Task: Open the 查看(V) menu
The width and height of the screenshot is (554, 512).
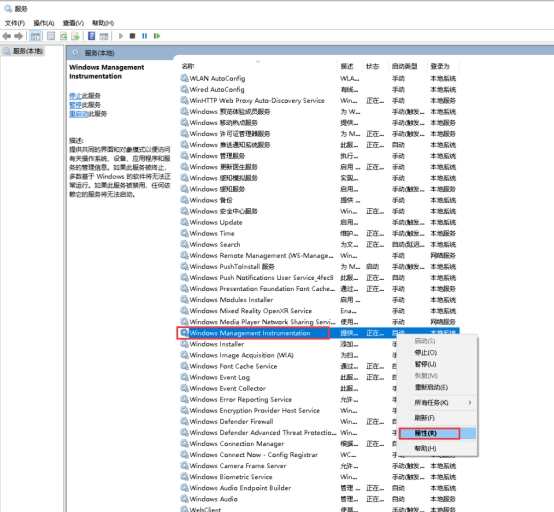Action: (73, 23)
